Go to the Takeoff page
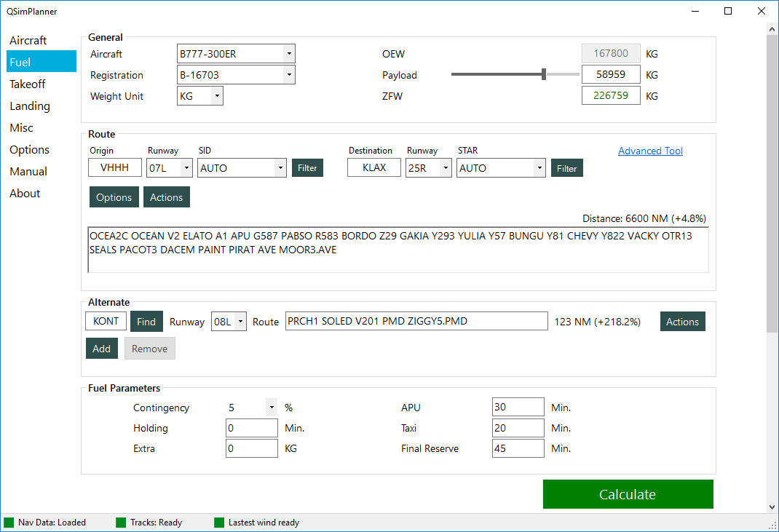The height and width of the screenshot is (532, 779). click(x=28, y=84)
